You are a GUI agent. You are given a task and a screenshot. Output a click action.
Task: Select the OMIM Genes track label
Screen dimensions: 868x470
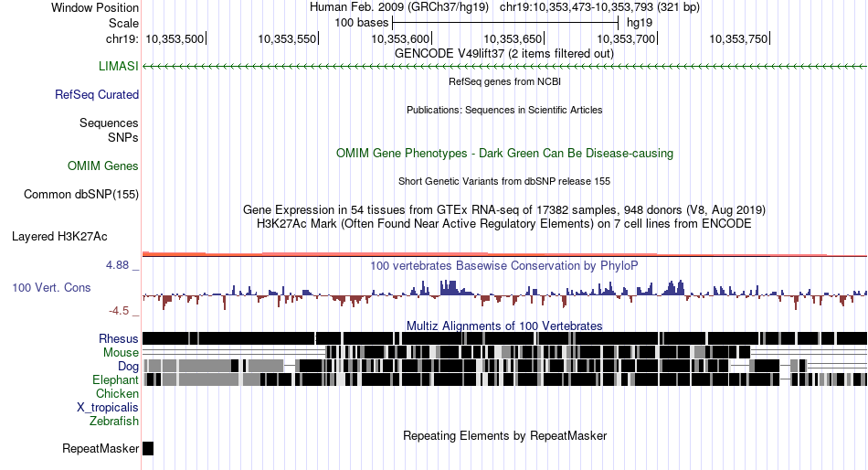click(x=103, y=166)
